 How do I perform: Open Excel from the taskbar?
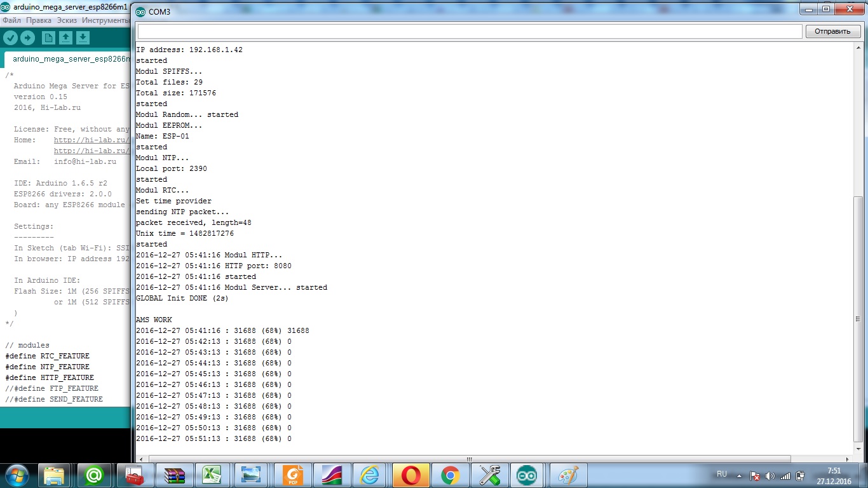pyautogui.click(x=212, y=475)
